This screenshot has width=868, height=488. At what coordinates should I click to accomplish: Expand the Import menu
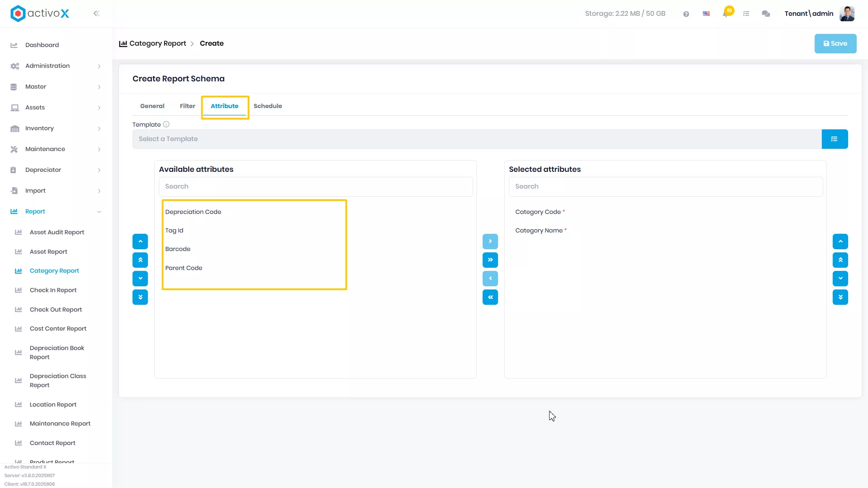(56, 191)
